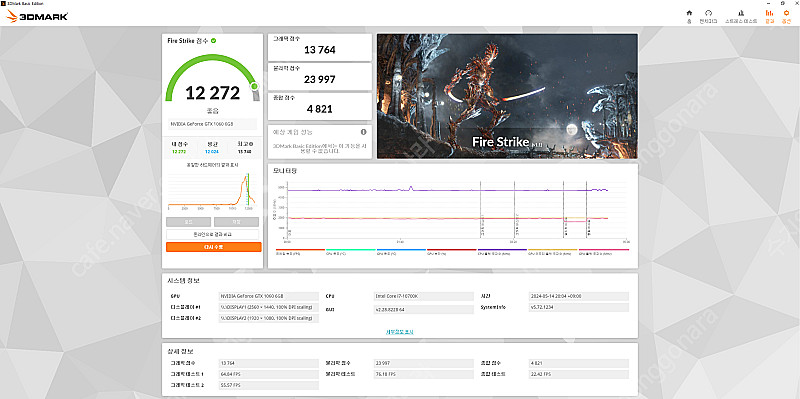The width and height of the screenshot is (800, 399).
Task: Click the Intel Core i7-10700K CPU field
Action: [423, 296]
